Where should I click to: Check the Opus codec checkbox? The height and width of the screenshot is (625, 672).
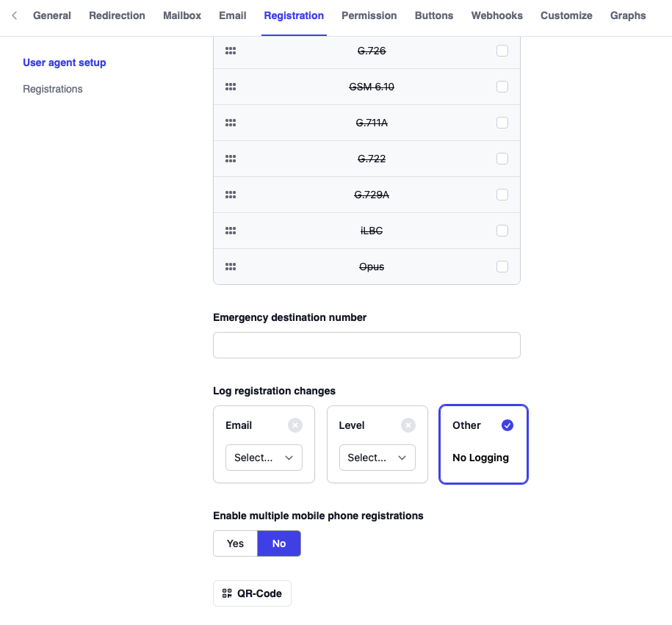pos(502,267)
